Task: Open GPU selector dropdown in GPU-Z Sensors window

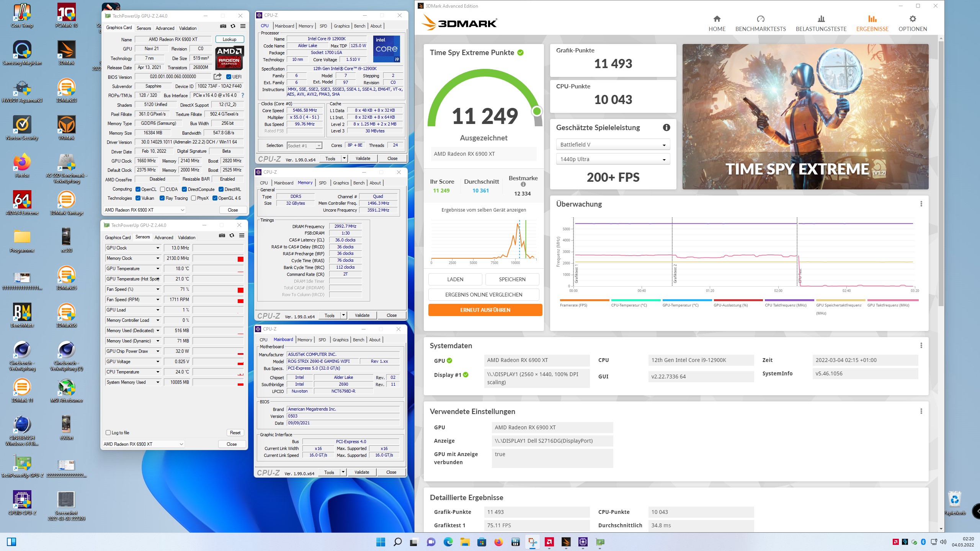Action: click(144, 444)
